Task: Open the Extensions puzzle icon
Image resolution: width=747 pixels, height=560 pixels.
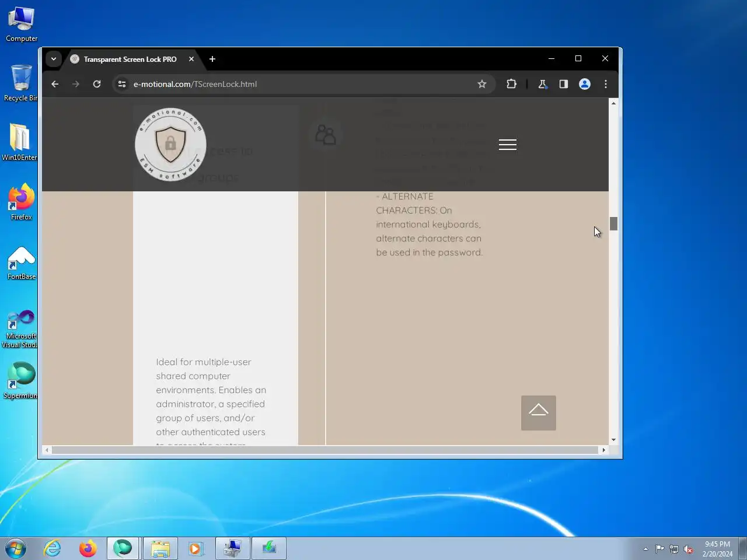Action: (x=512, y=84)
